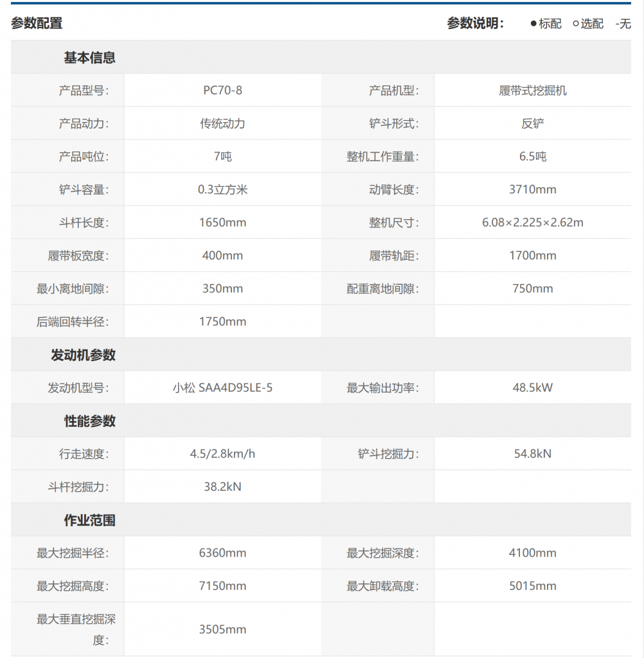Click the 铲斗挖掘力 label
Viewport: 644px width, 658px height.
pyautogui.click(x=388, y=454)
